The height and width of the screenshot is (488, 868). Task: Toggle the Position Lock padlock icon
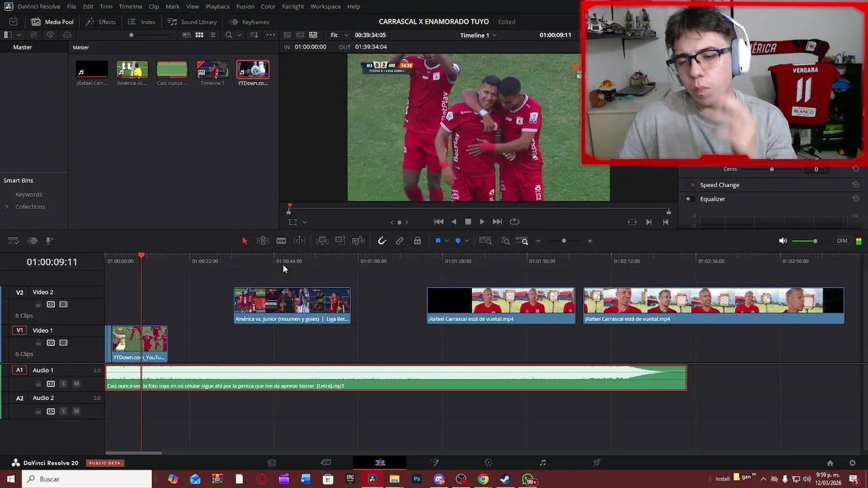(417, 241)
